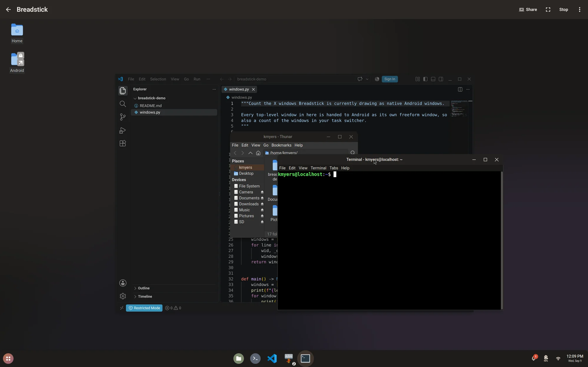The width and height of the screenshot is (588, 367).
Task: Open Thunar Bookmarks menu
Action: click(281, 145)
